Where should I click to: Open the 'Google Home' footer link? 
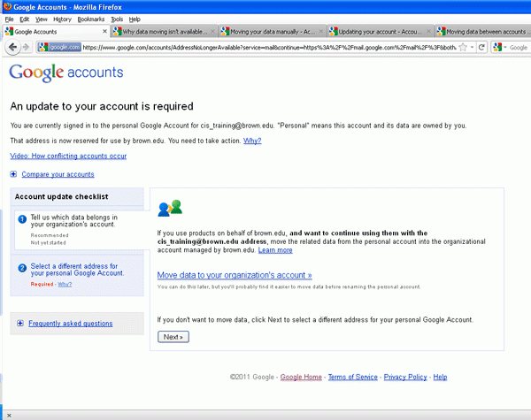tap(301, 377)
